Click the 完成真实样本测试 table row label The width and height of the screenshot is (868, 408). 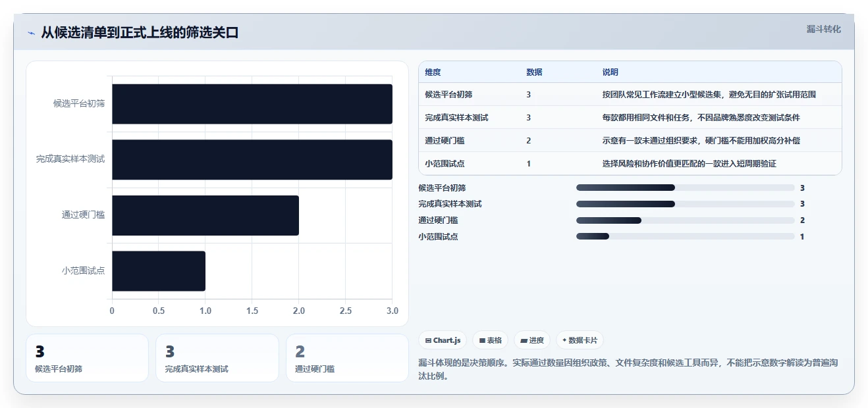coord(457,118)
